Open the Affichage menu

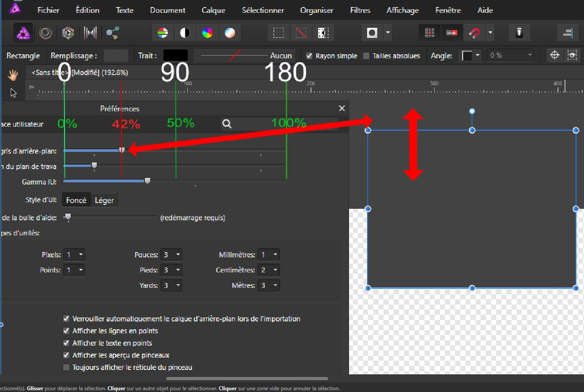(403, 10)
